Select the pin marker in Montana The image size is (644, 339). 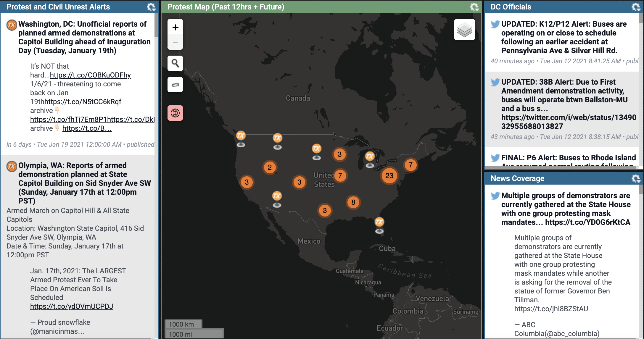[x=277, y=141]
